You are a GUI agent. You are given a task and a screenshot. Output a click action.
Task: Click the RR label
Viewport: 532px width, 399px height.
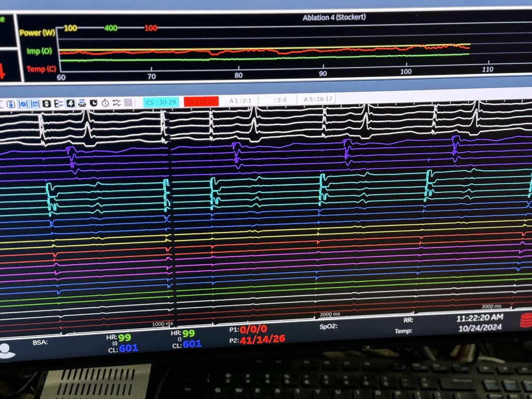tap(408, 320)
